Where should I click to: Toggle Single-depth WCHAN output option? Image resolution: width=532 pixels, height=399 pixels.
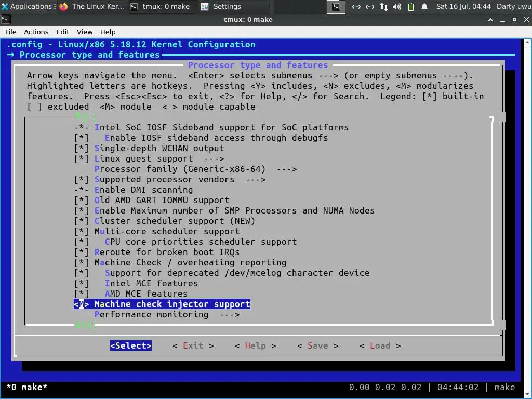[x=149, y=148]
